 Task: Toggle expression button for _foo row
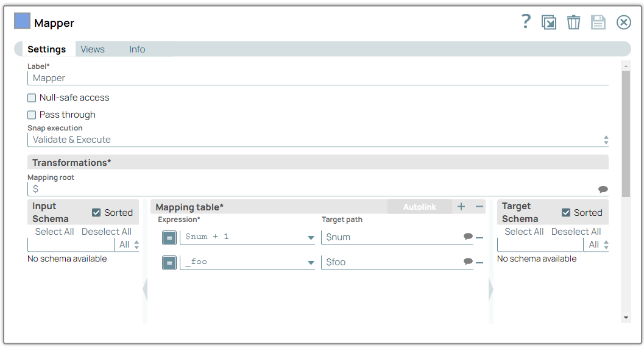(169, 262)
